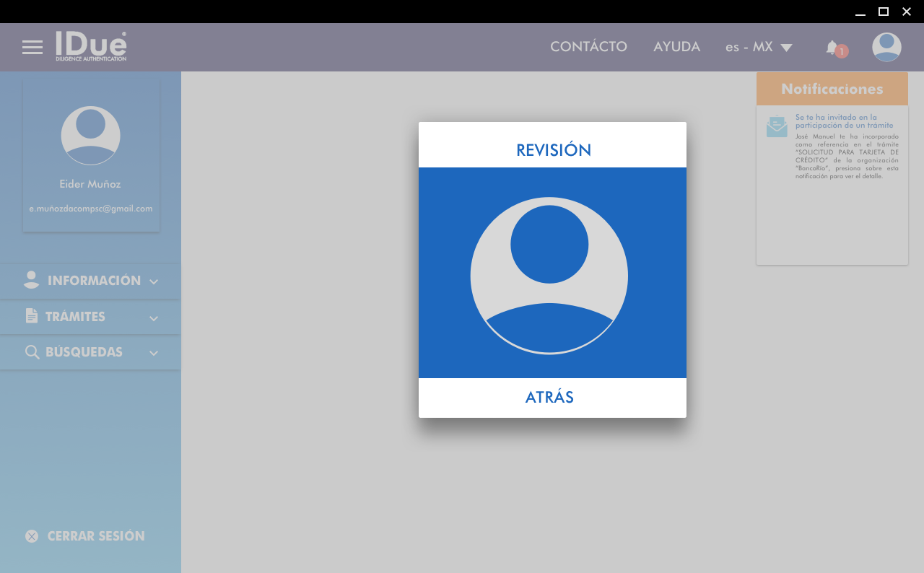Viewport: 924px width, 573px height.
Task: Click the Trámites document icon
Action: point(32,316)
